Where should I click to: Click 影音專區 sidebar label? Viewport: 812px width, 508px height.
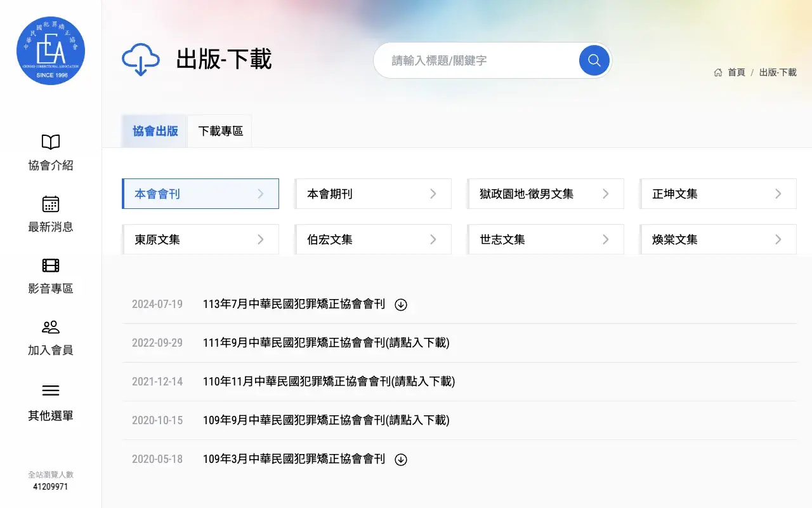51,289
